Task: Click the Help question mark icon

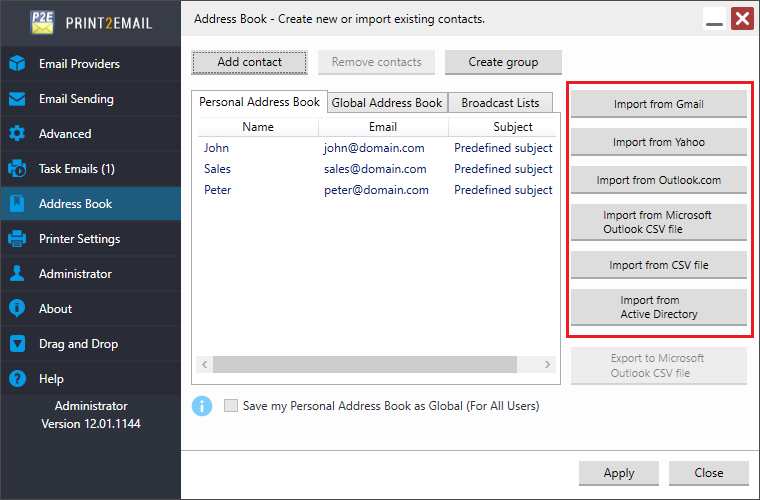Action: click(17, 378)
